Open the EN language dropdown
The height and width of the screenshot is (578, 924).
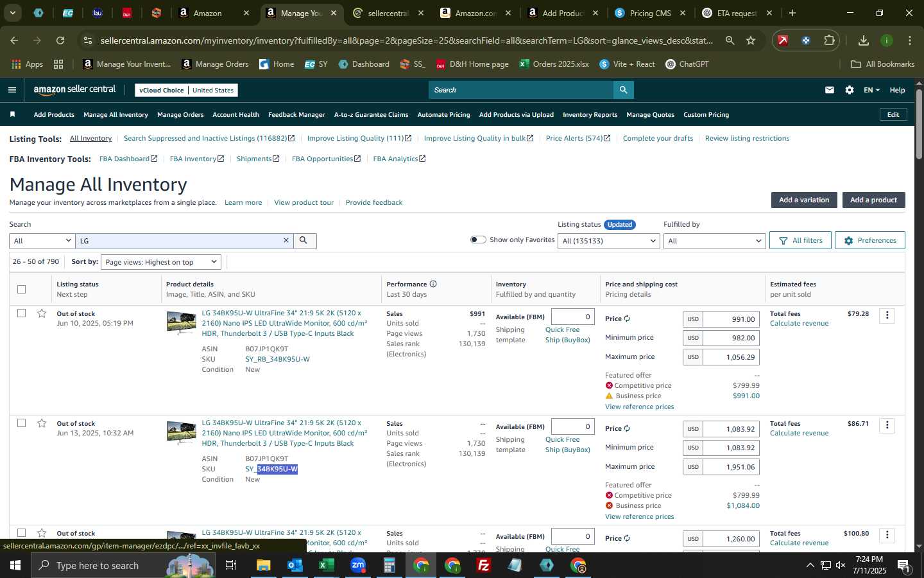coord(871,90)
